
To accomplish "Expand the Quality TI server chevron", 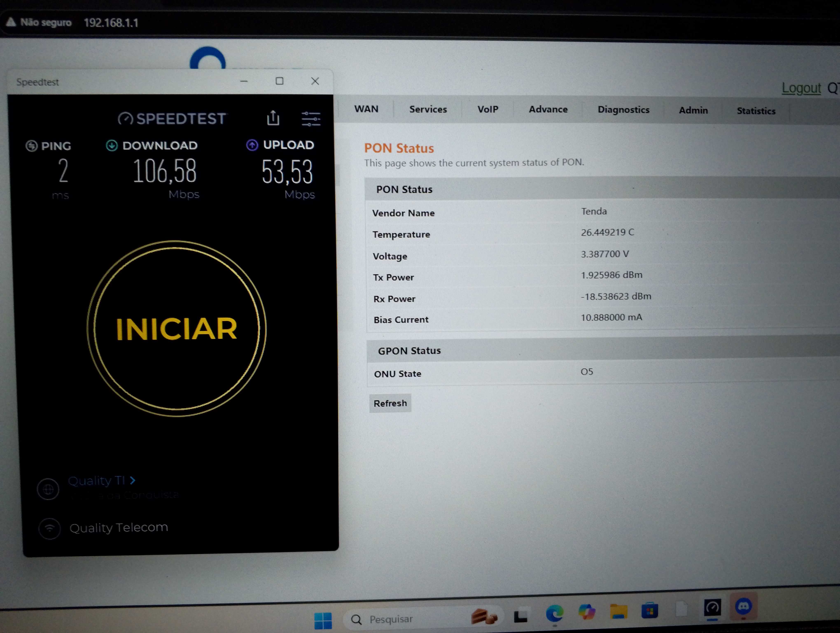I will point(133,481).
